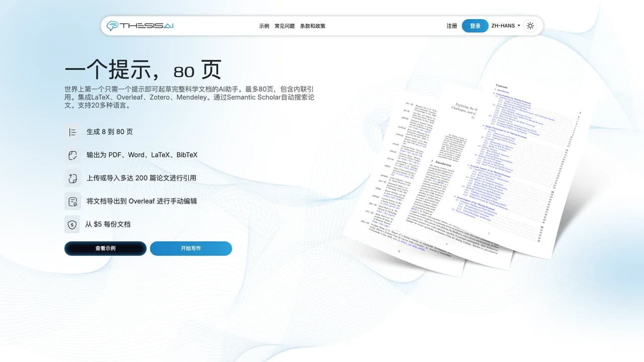
Task: Click the 登录 button
Action: pyautogui.click(x=475, y=26)
